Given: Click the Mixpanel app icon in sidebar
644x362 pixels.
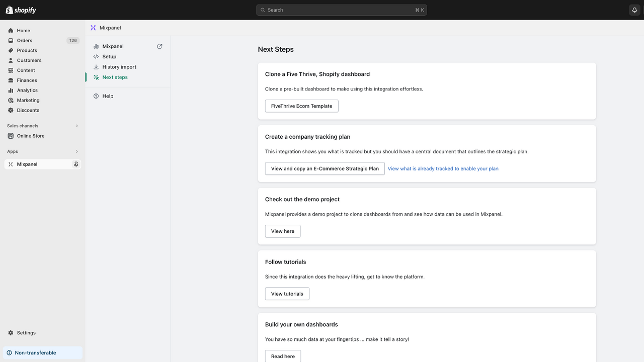Looking at the screenshot, I should point(11,164).
